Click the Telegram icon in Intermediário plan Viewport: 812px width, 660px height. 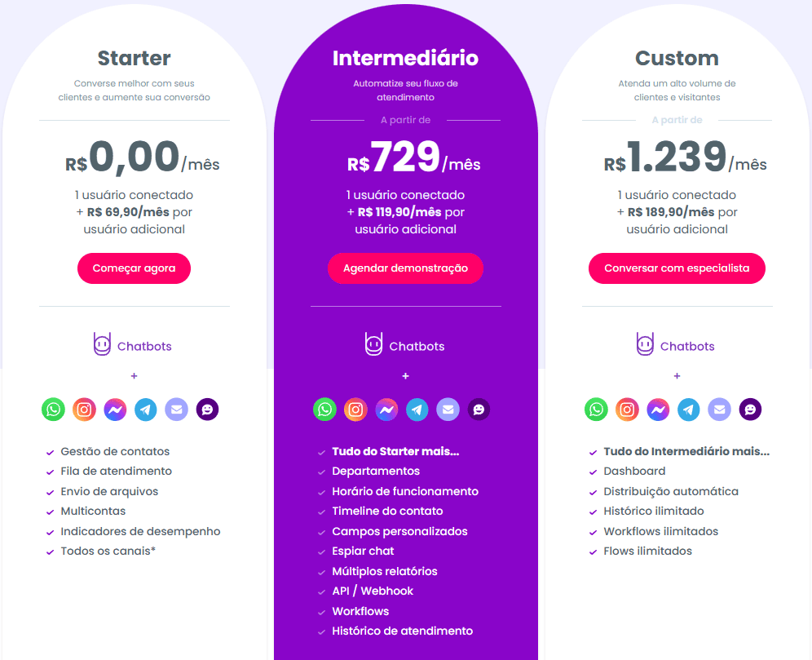point(417,410)
